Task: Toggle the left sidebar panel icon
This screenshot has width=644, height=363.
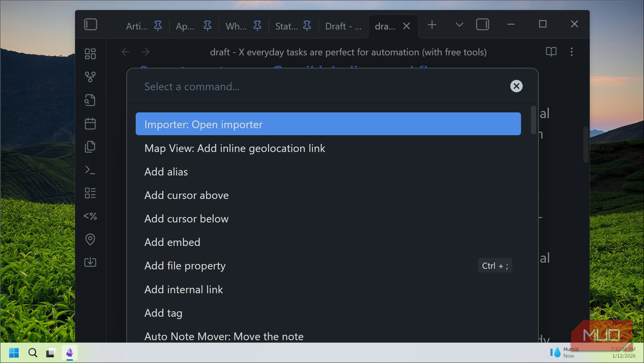Action: (90, 24)
